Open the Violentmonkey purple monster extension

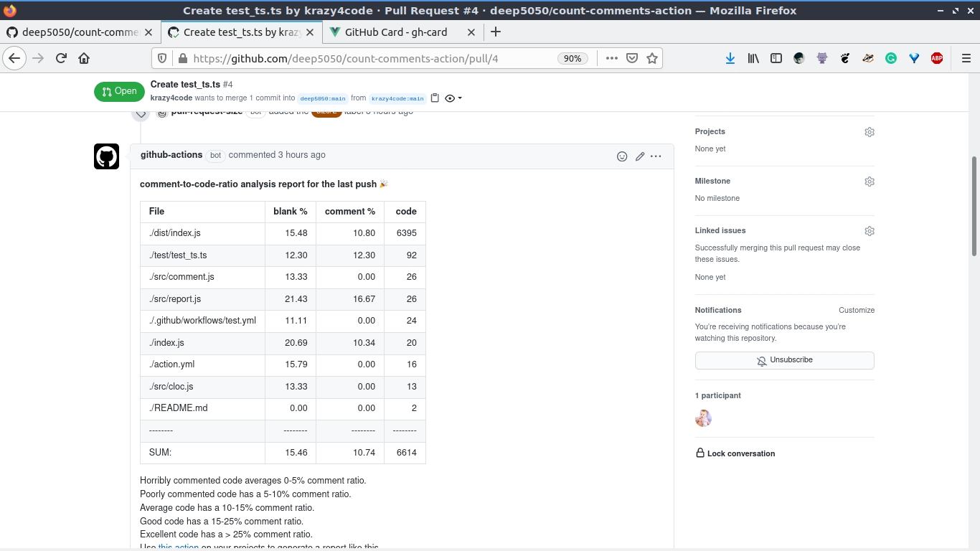point(822,59)
